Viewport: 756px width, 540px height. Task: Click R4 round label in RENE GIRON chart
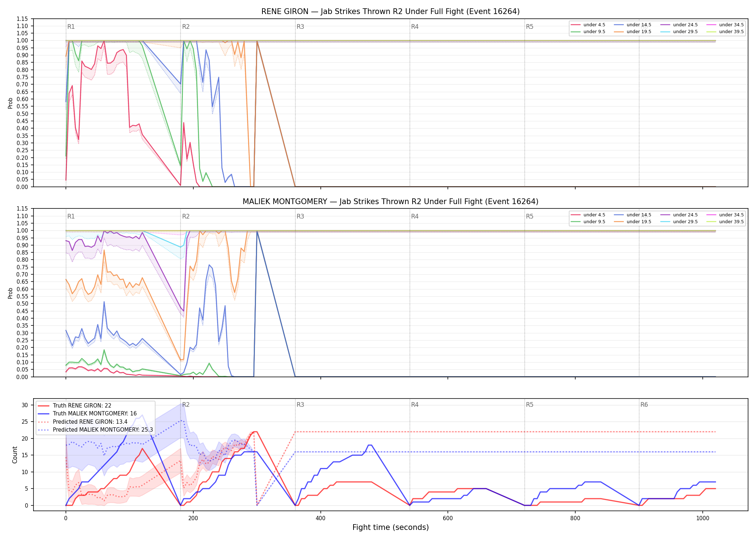point(415,27)
